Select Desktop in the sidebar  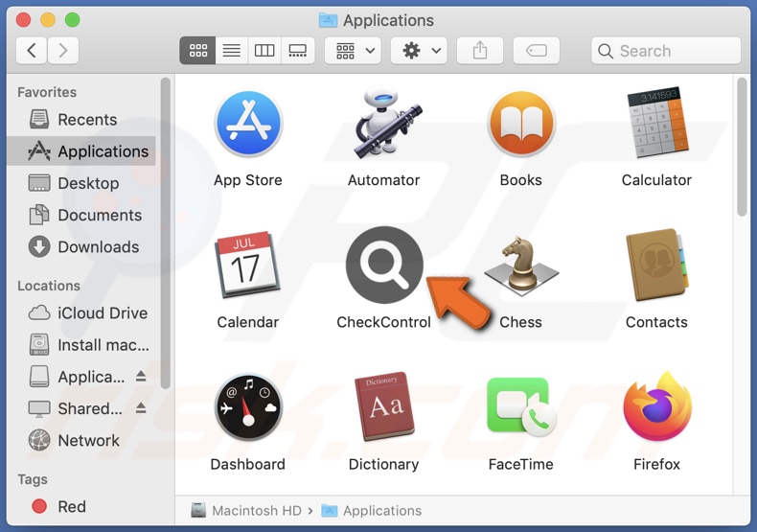point(82,183)
